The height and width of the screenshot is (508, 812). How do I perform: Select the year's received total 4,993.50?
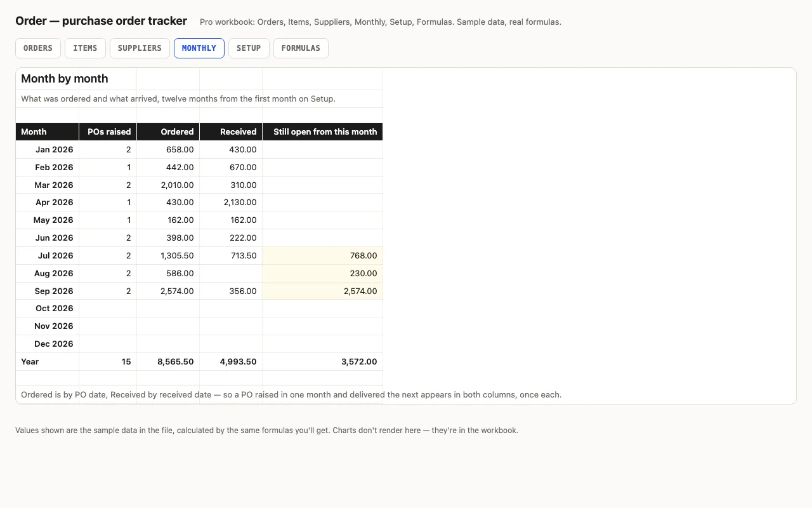(231, 361)
